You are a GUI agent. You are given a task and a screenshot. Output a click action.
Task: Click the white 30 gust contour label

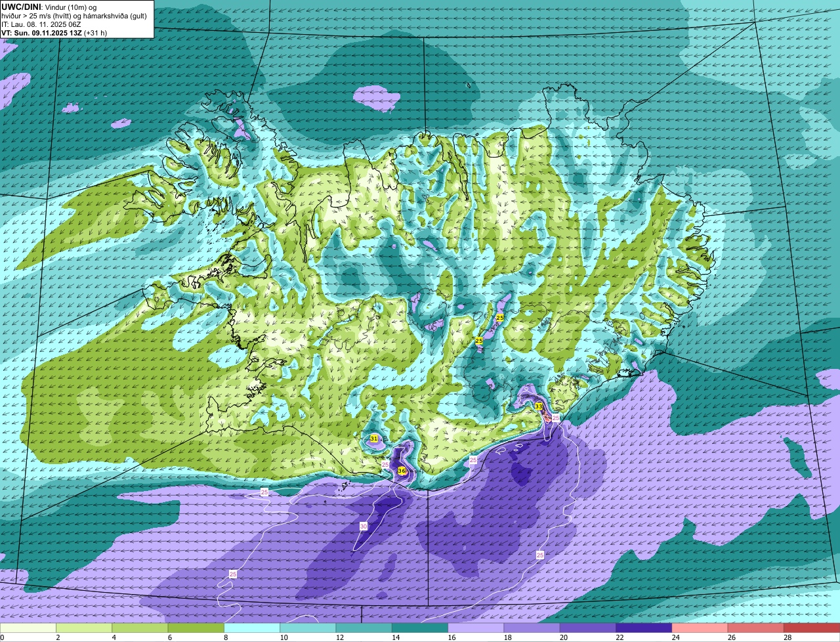(x=364, y=526)
